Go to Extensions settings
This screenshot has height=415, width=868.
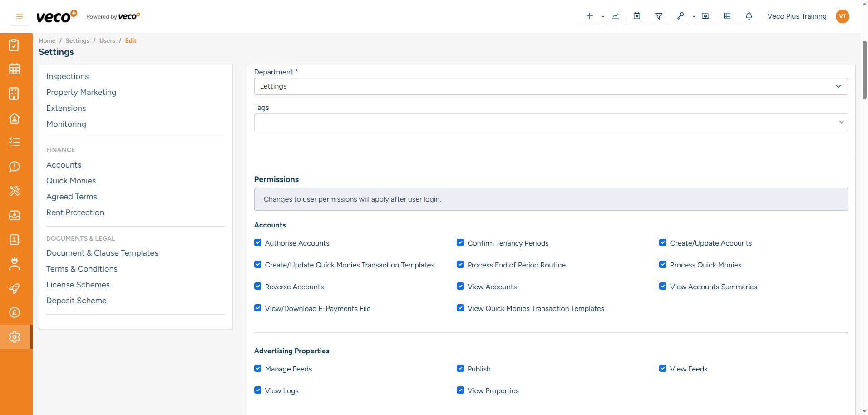(66, 108)
